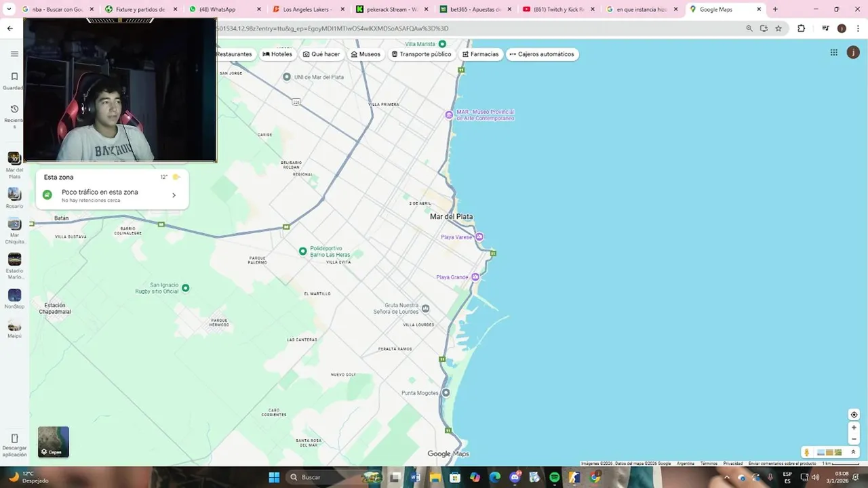Open a new browser tab
The height and width of the screenshot is (488, 868).
(775, 9)
